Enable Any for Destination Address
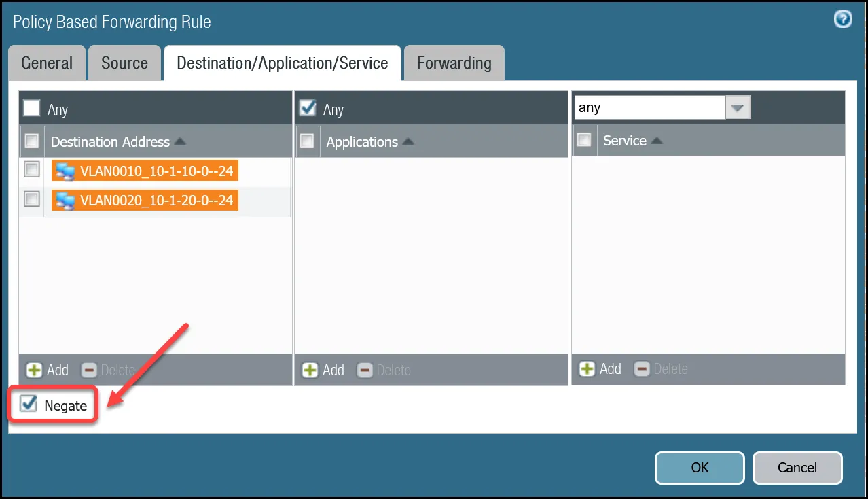 tap(31, 107)
